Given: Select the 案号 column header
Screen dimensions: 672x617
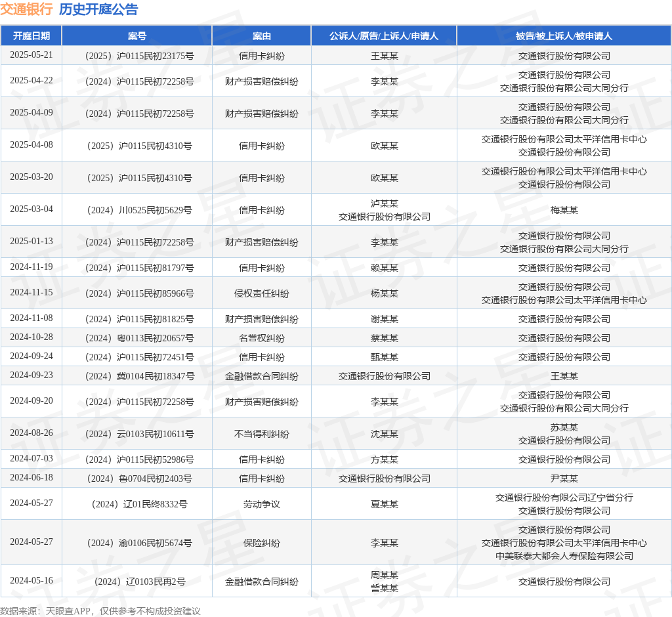Looking at the screenshot, I should [137, 36].
